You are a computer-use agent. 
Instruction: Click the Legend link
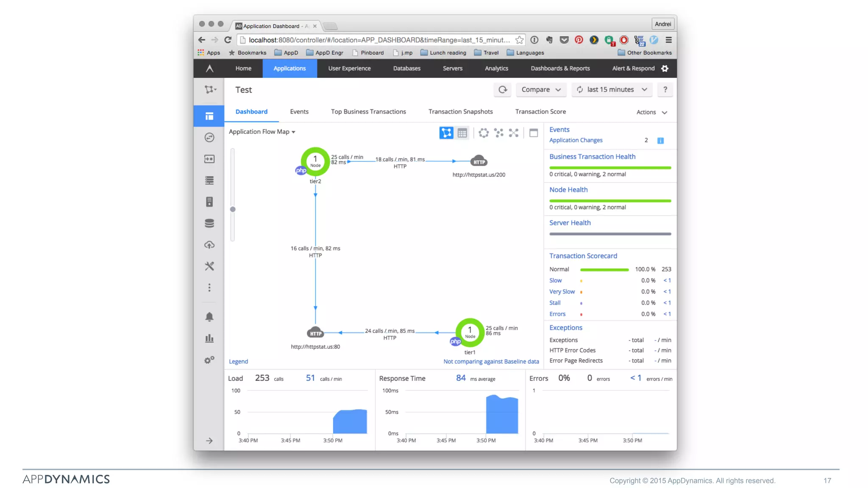click(238, 361)
